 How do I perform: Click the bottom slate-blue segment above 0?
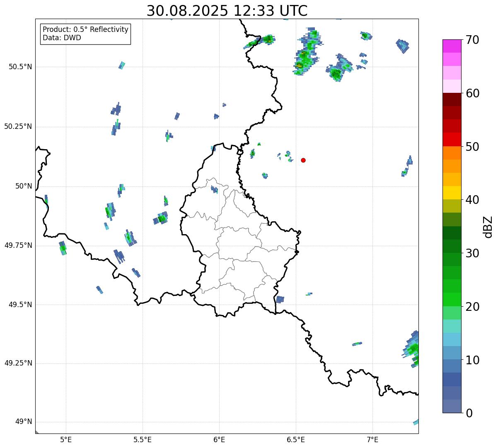452,406
